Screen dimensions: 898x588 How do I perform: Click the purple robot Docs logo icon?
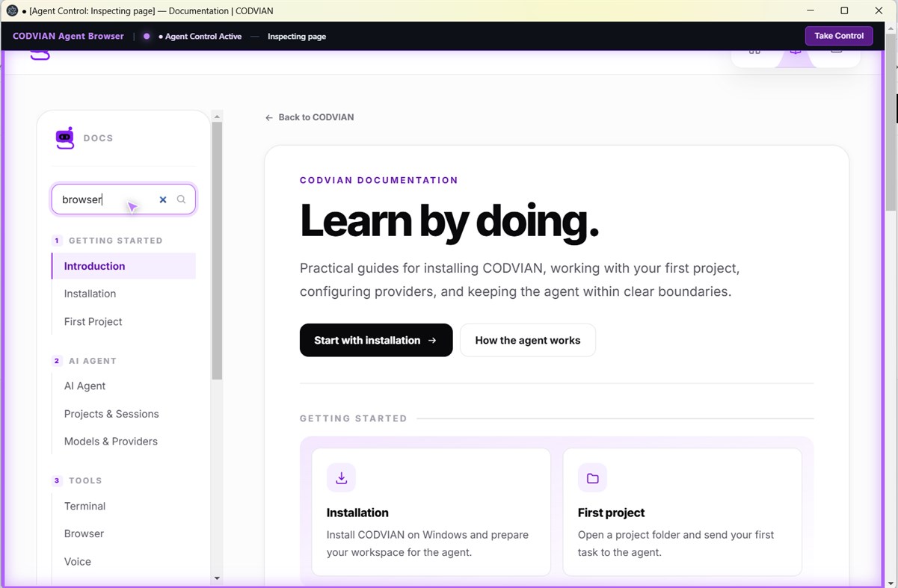(x=65, y=138)
